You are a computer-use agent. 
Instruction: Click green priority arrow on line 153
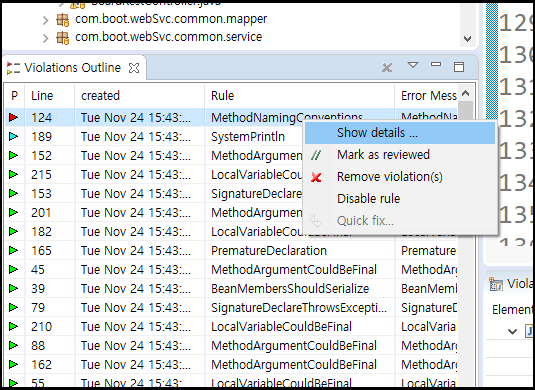click(x=13, y=193)
